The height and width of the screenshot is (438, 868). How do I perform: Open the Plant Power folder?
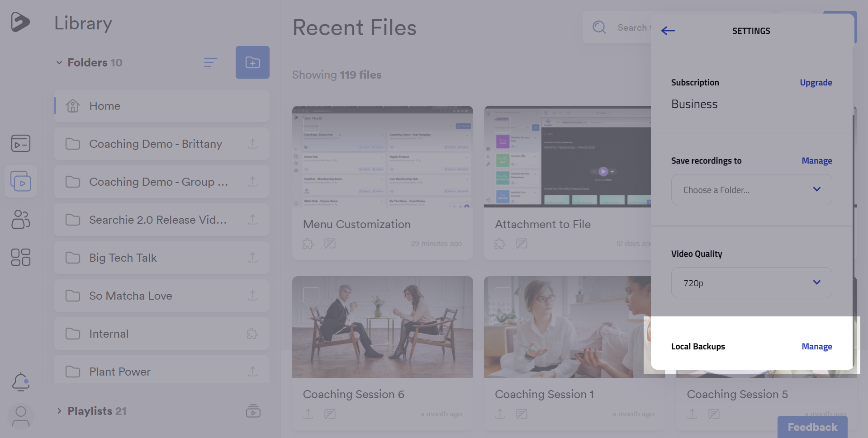point(162,370)
